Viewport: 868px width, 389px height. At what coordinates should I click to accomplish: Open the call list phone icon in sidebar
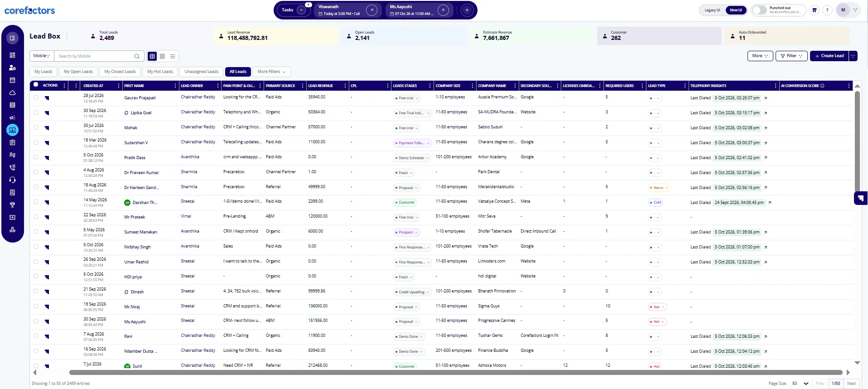pyautogui.click(x=12, y=167)
